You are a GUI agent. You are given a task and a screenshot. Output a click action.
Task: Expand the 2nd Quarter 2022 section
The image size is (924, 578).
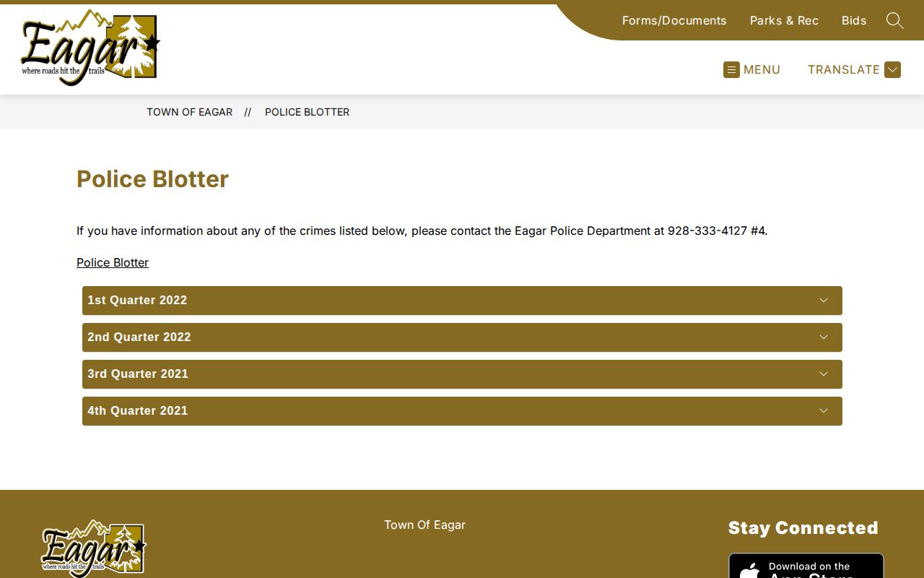462,337
